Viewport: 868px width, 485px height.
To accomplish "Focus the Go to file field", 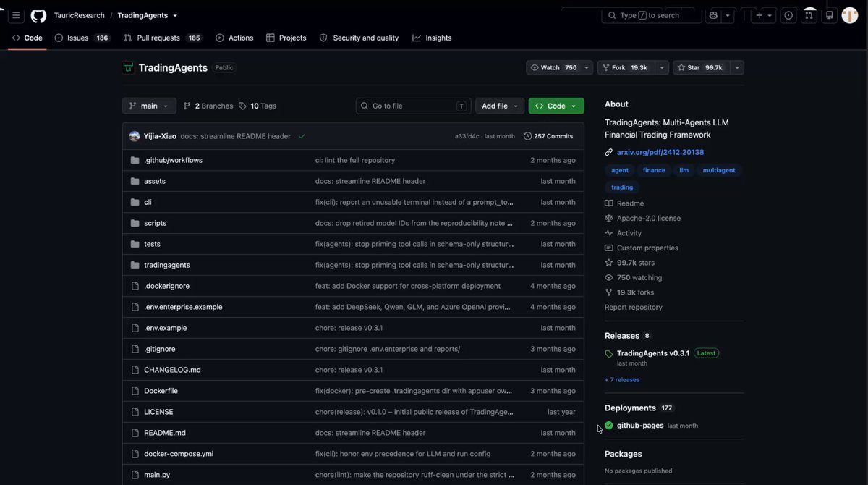I will [413, 106].
